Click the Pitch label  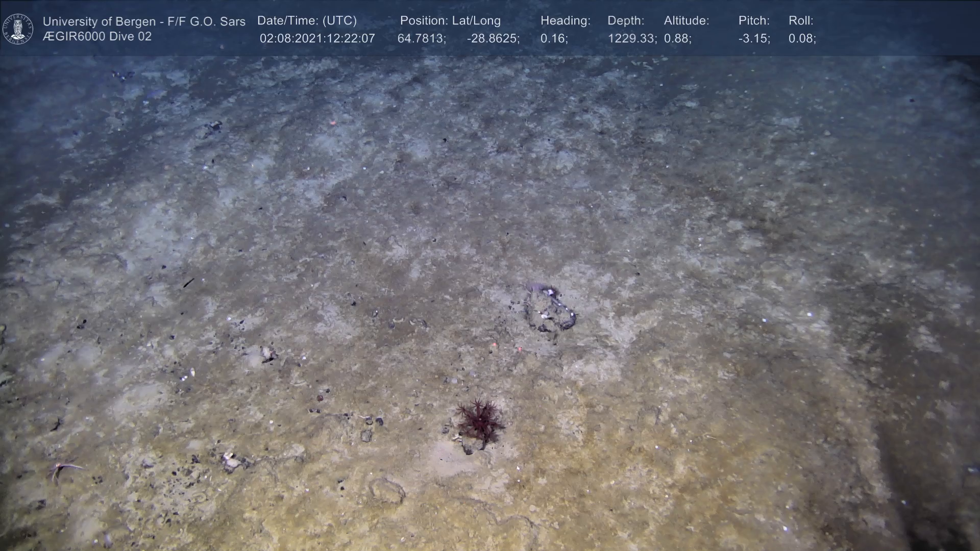click(754, 21)
